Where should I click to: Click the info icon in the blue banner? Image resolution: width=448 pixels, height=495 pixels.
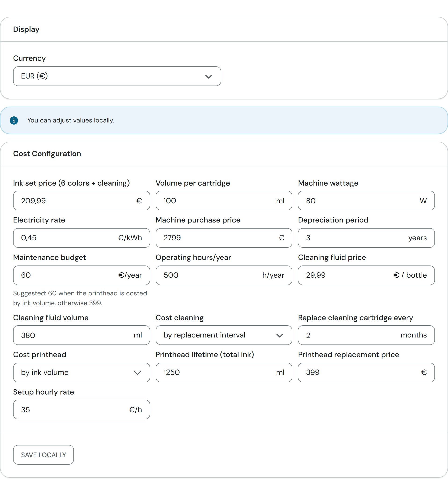(14, 120)
